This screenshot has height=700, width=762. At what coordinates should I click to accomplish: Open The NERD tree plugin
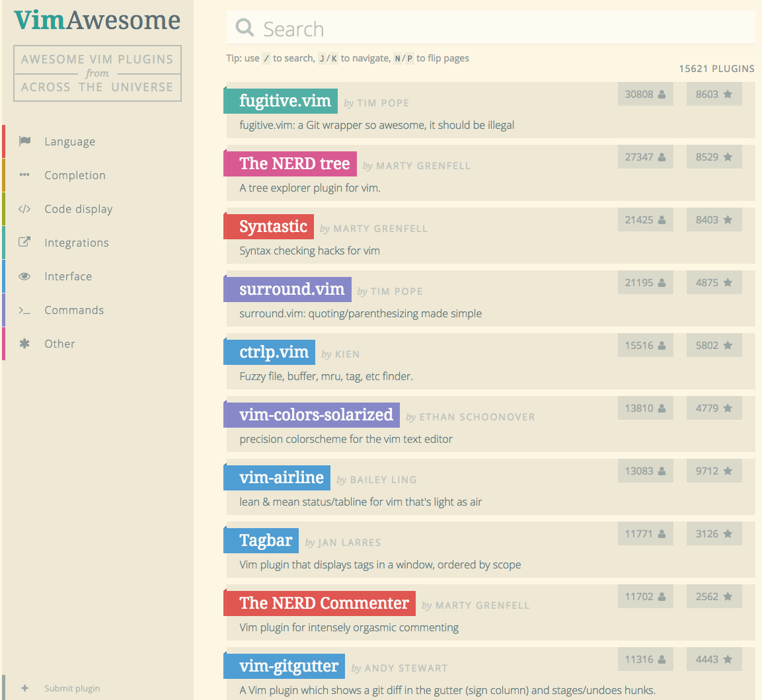click(x=294, y=164)
